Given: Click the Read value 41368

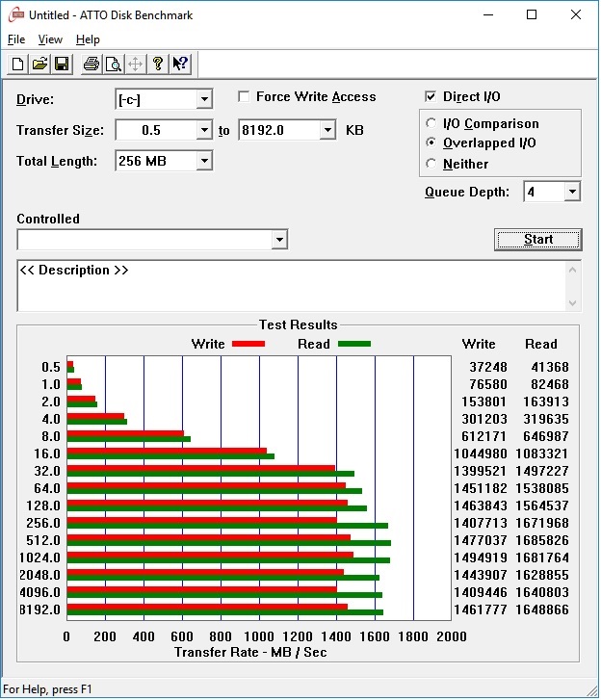Looking at the screenshot, I should click(x=550, y=367).
